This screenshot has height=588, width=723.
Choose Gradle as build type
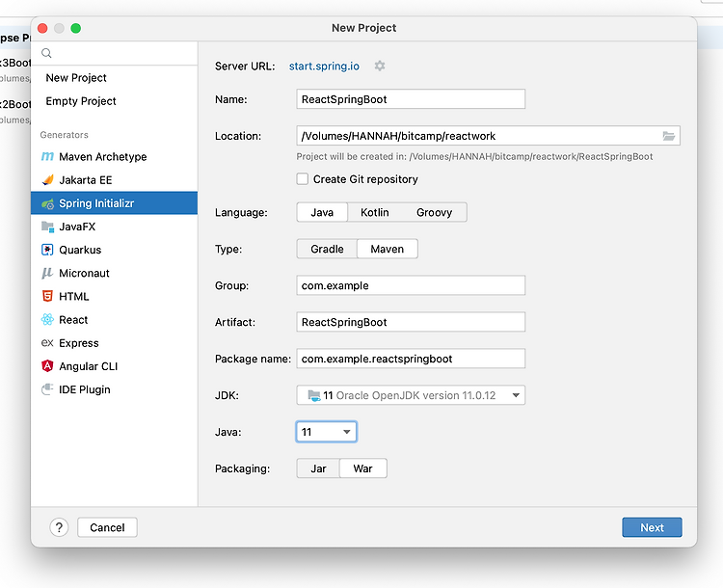point(327,249)
